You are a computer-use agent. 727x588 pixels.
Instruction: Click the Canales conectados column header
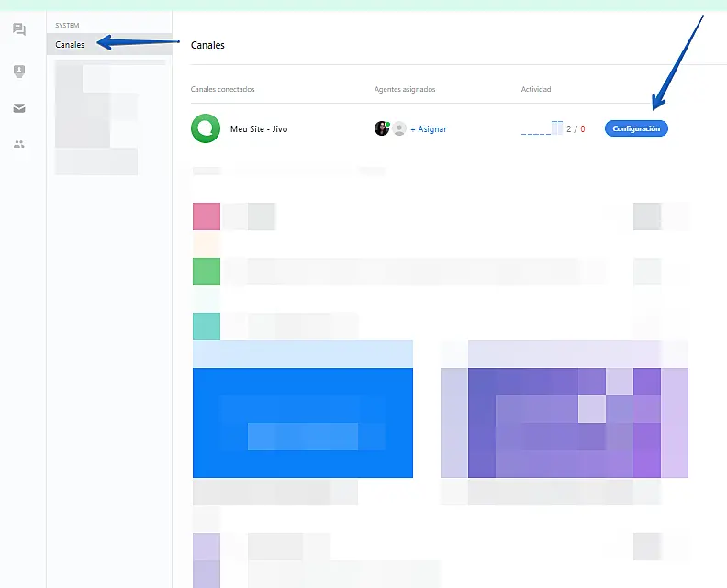(x=222, y=89)
